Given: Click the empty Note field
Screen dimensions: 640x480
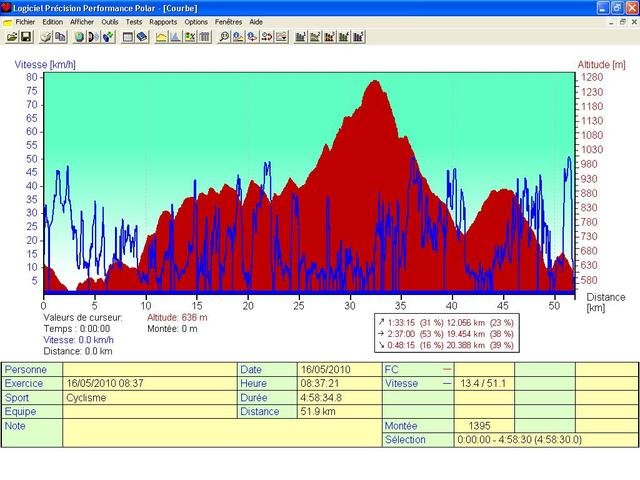Looking at the screenshot, I should click(222, 433).
